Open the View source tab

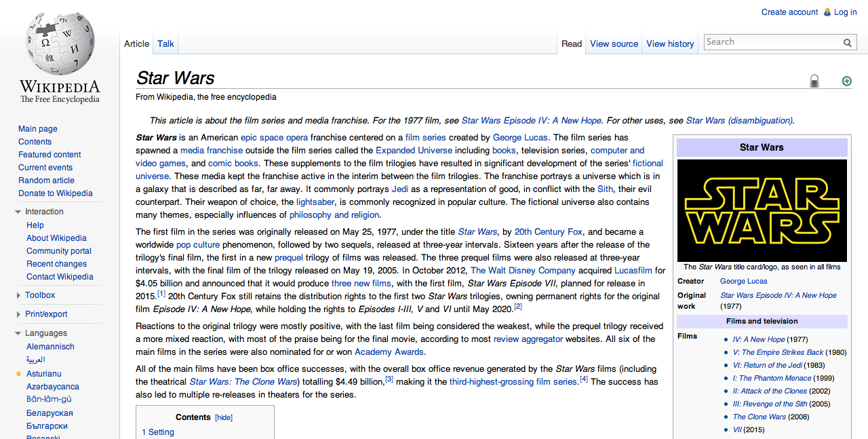pyautogui.click(x=614, y=43)
